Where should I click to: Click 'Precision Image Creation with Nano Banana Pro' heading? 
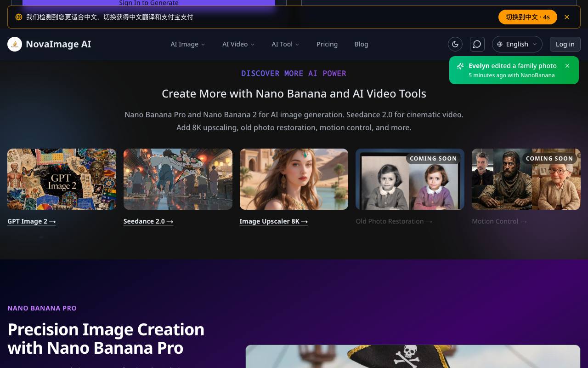[106, 339]
